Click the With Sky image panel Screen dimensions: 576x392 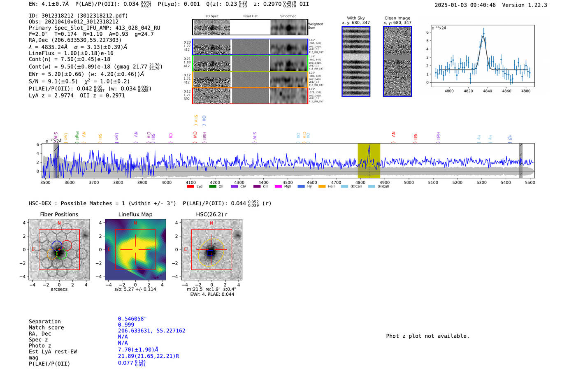[356, 61]
